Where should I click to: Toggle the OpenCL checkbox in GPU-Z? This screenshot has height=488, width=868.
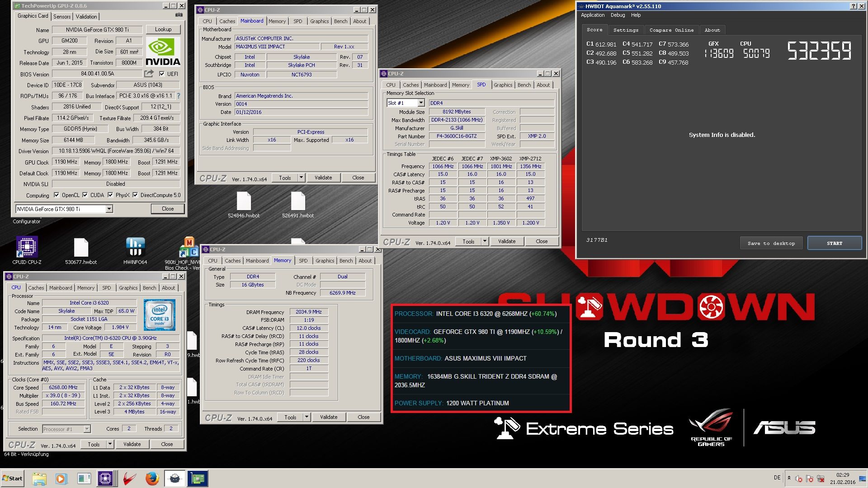pos(57,195)
